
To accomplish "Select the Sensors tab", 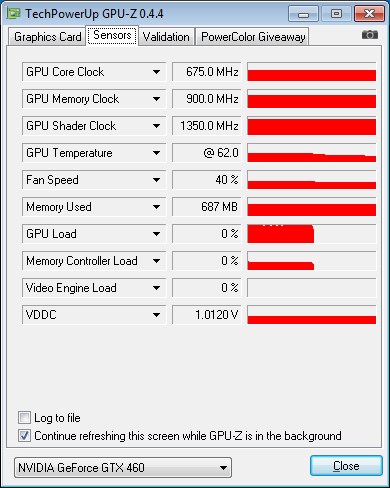I will [x=112, y=35].
